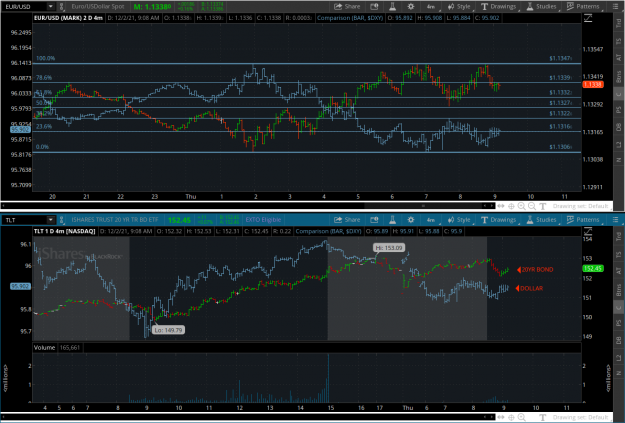Viewport: 625px width, 423px height.
Task: Open the hamburger list menu on EUR/USD toolbar
Action: pos(615,6)
